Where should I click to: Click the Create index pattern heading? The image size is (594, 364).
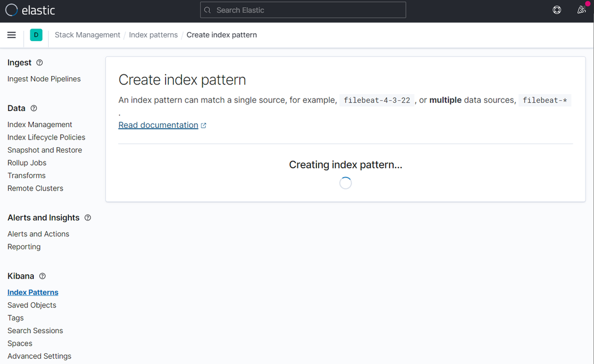pyautogui.click(x=182, y=80)
